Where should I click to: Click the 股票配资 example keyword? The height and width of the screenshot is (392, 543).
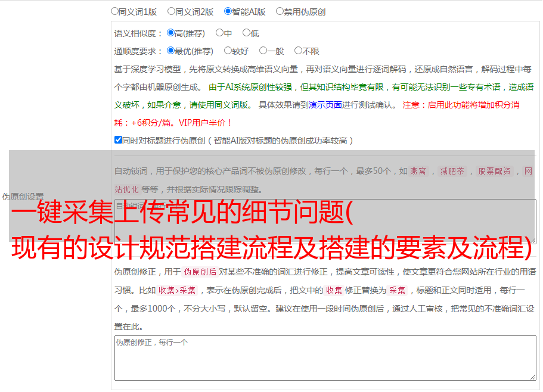click(x=495, y=171)
